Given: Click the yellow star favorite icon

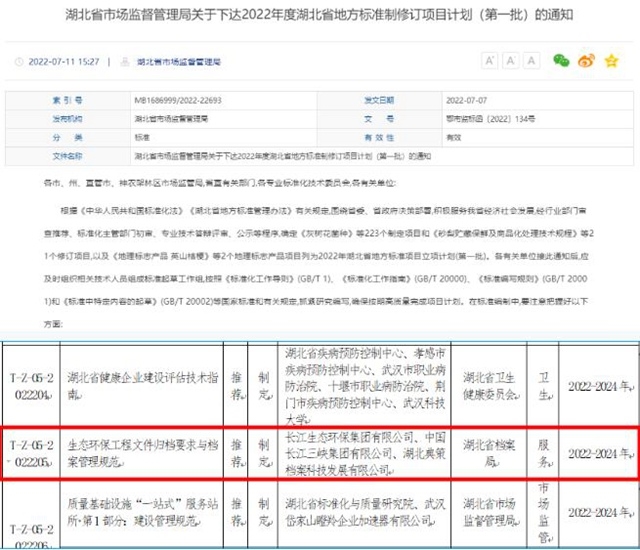Looking at the screenshot, I should (x=610, y=61).
